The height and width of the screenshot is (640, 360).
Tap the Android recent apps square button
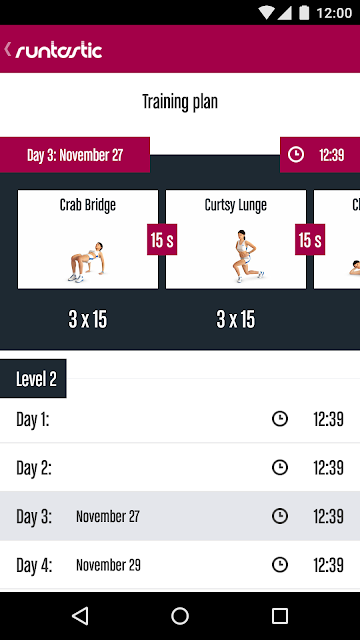280,616
